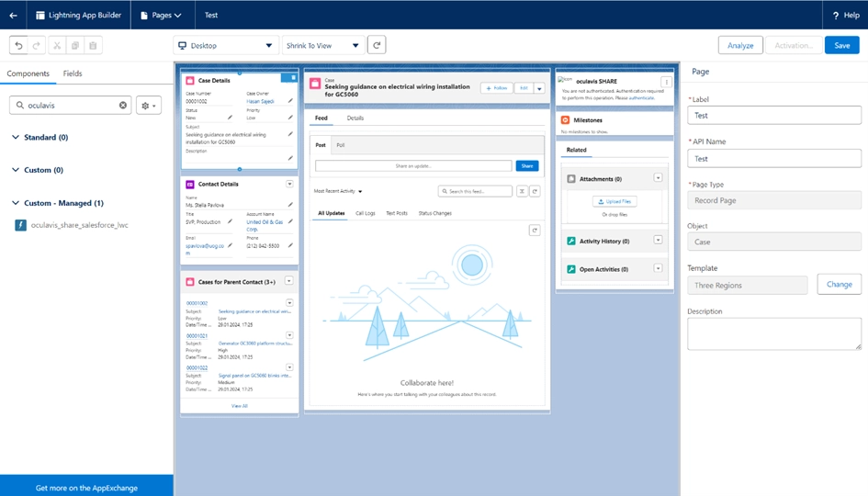Open the case actions dropdown next to Edit
Screen dimensions: 868x496
click(539, 88)
